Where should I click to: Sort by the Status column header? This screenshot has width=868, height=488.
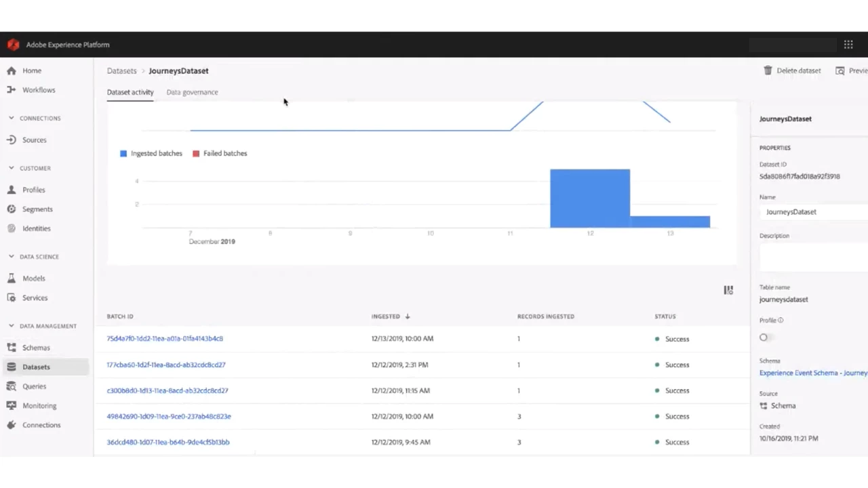[x=665, y=317]
